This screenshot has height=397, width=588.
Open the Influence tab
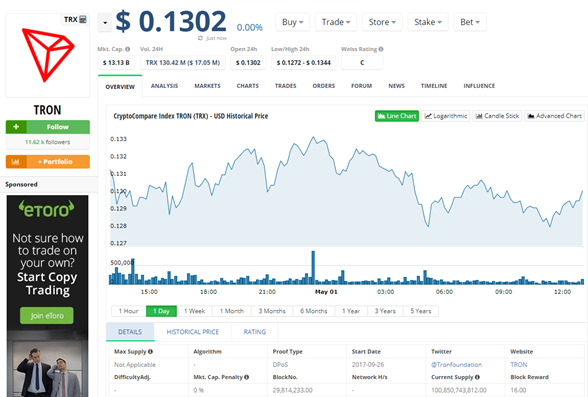(x=479, y=86)
